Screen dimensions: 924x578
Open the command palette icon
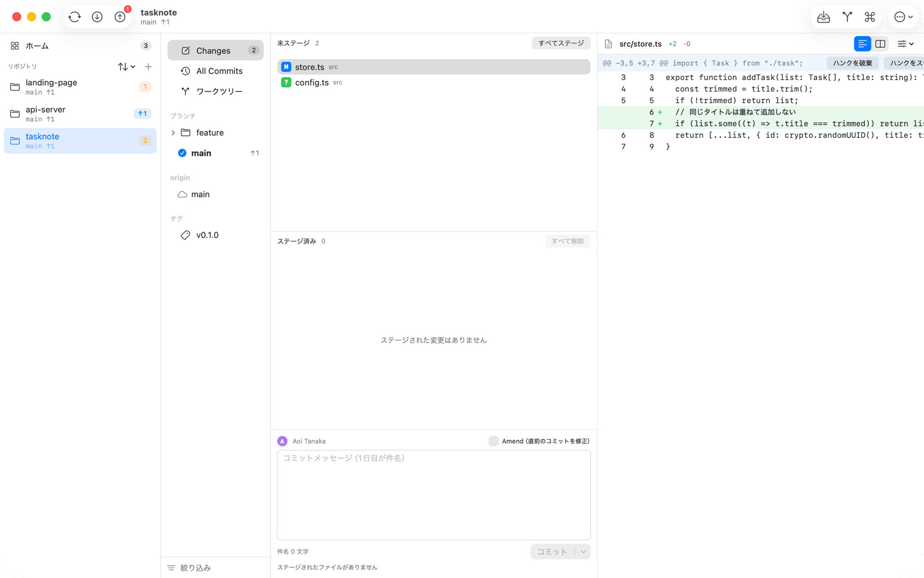click(x=870, y=17)
